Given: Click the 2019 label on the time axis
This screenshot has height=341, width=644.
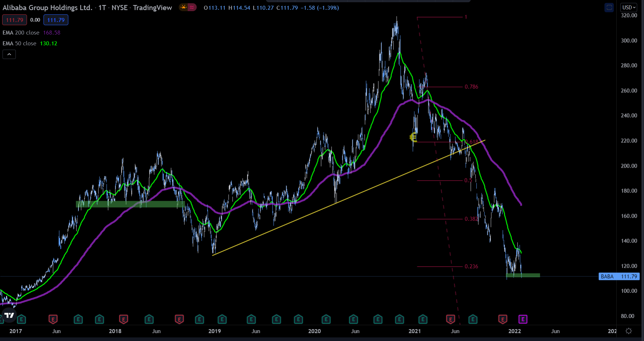Looking at the screenshot, I should (215, 331).
